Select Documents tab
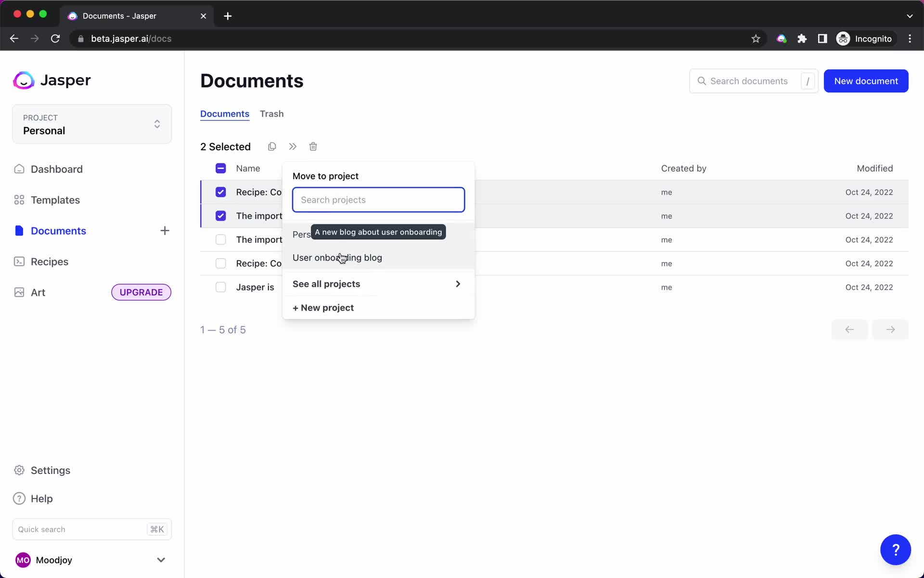 (x=224, y=114)
